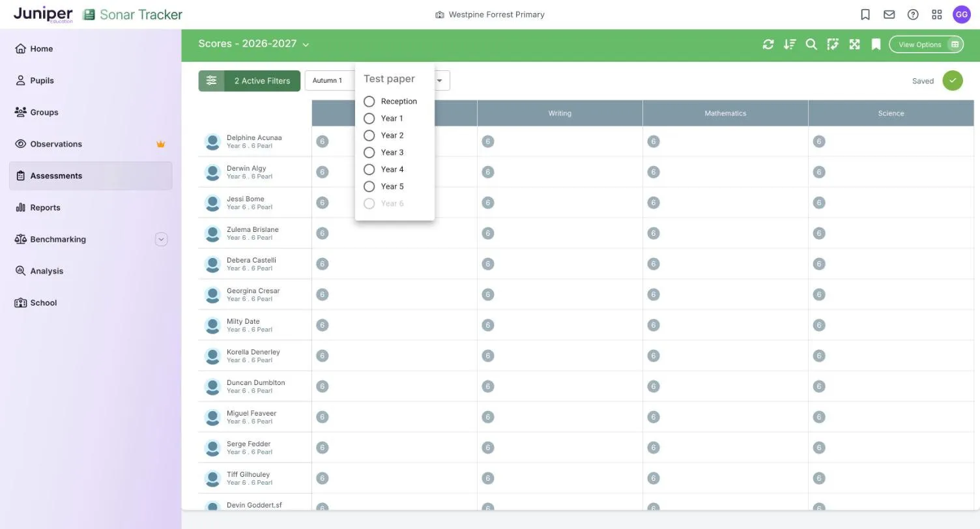Select the Reception test paper radio

point(369,102)
